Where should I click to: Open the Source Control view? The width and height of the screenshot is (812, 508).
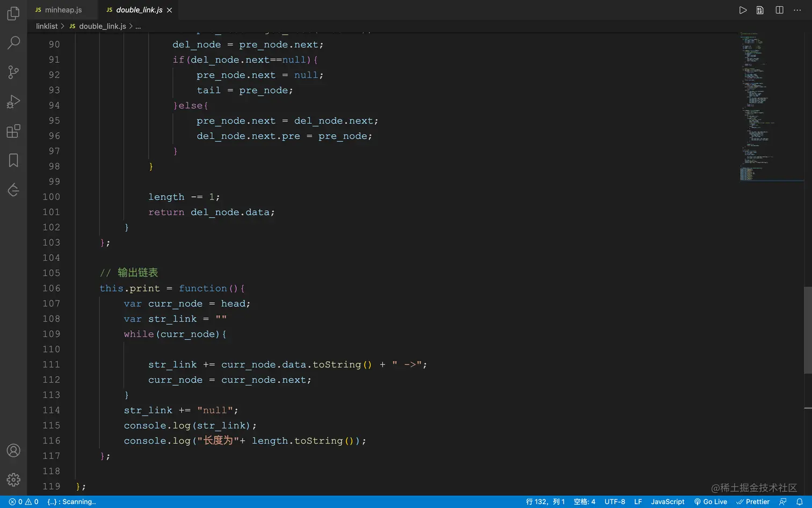(13, 72)
